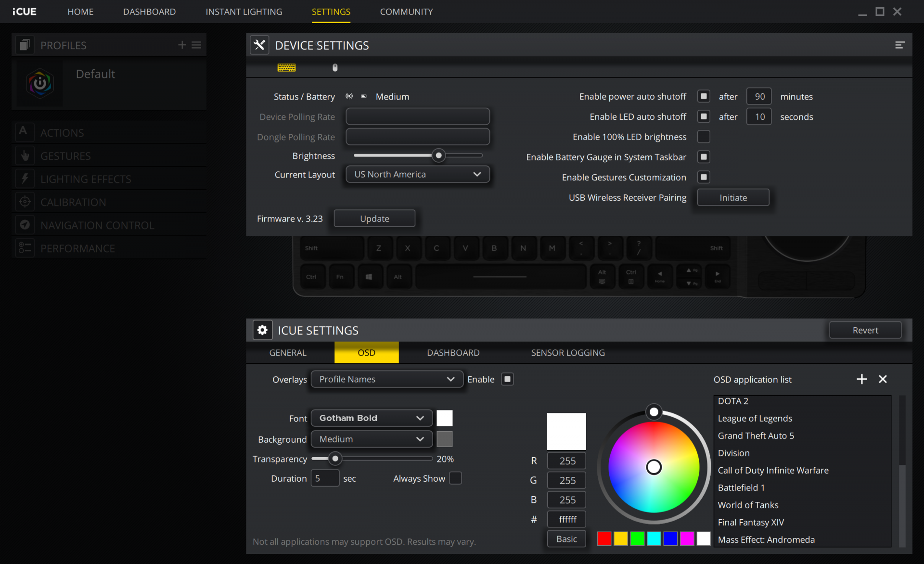924x564 pixels.
Task: Expand the Current Layout dropdown
Action: pos(417,174)
